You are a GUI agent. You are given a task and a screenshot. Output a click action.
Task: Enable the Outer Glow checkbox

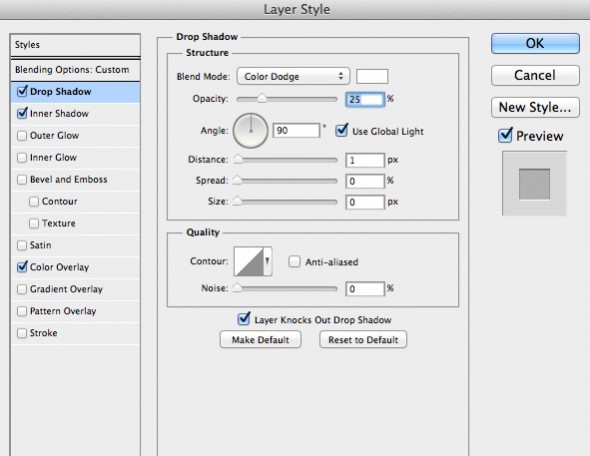pos(22,135)
